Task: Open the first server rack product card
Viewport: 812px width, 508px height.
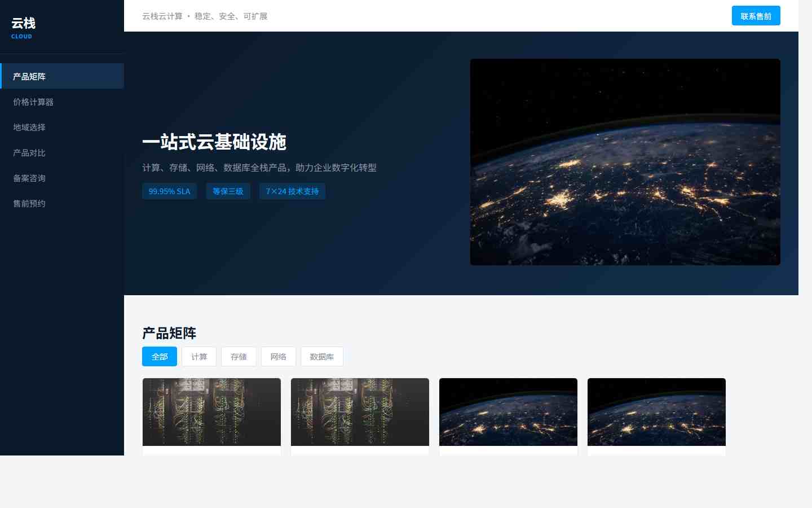Action: pyautogui.click(x=211, y=417)
